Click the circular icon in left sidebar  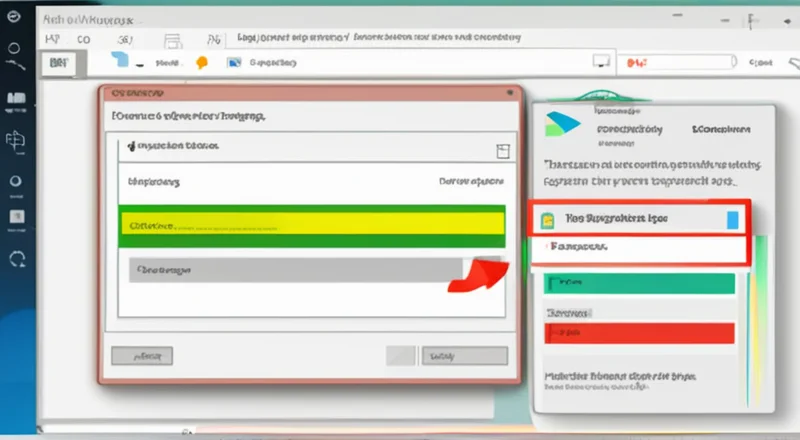click(16, 181)
